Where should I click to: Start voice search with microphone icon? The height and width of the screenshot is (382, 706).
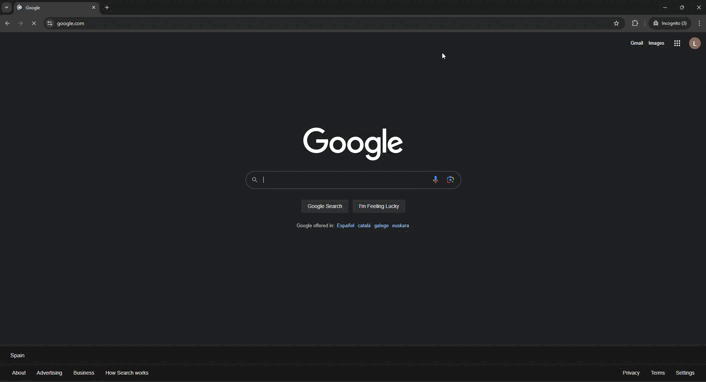coord(435,180)
